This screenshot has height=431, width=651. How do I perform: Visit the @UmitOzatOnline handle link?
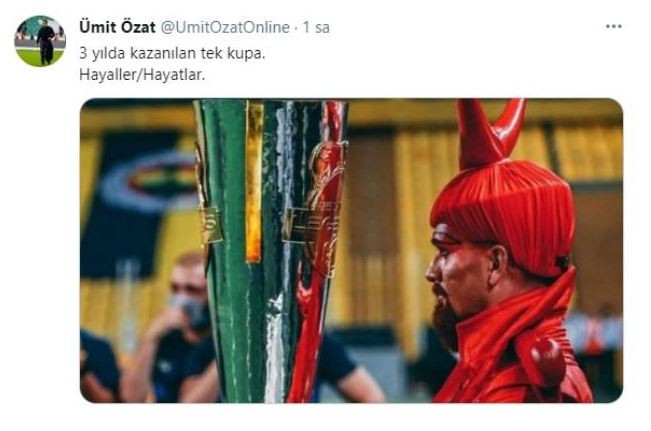pos(225,27)
